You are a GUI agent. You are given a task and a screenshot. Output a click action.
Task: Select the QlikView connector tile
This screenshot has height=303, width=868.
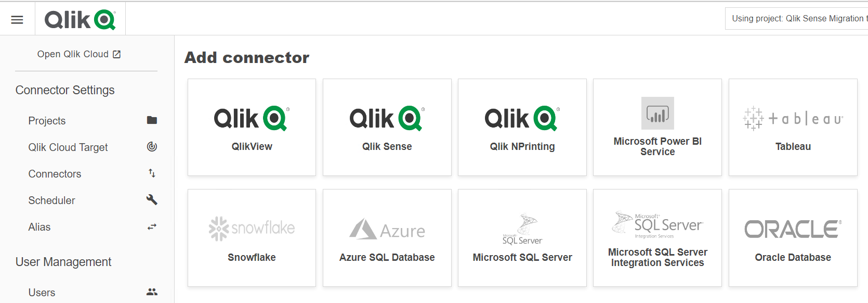coord(252,127)
